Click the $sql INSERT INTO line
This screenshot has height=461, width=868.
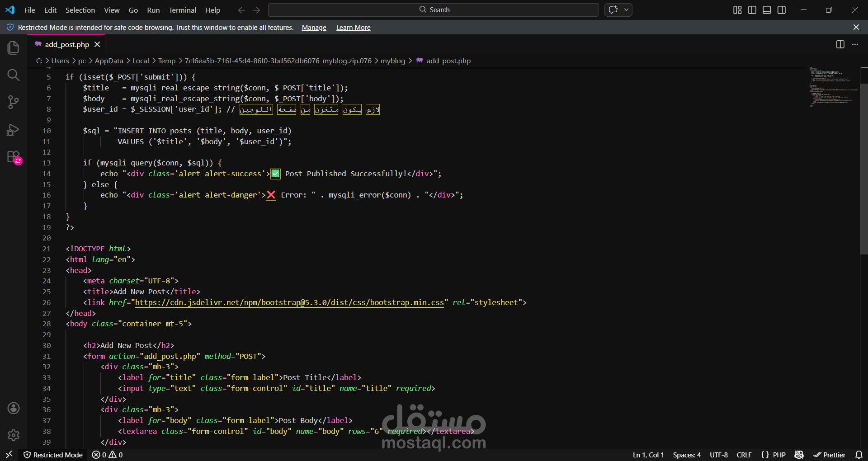(187, 131)
